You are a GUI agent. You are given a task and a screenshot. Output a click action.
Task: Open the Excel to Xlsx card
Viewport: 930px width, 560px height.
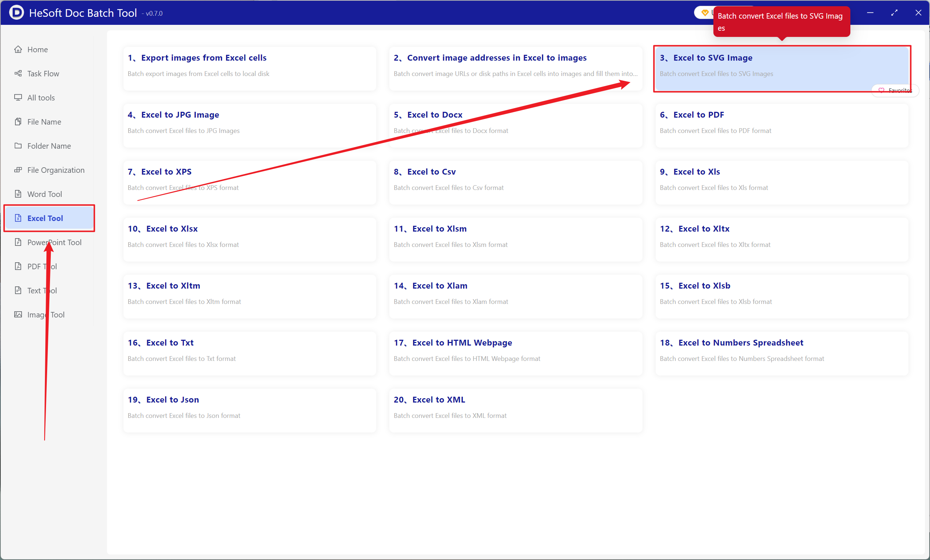[250, 240]
